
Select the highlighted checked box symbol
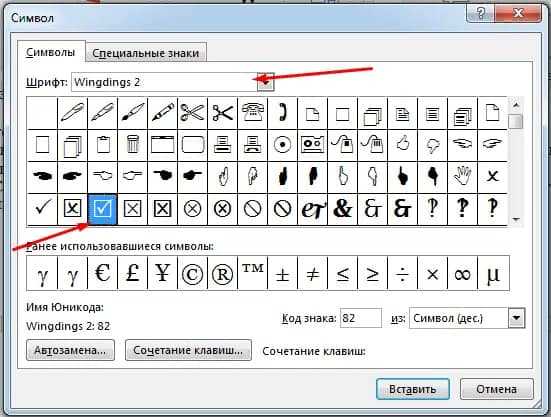102,209
